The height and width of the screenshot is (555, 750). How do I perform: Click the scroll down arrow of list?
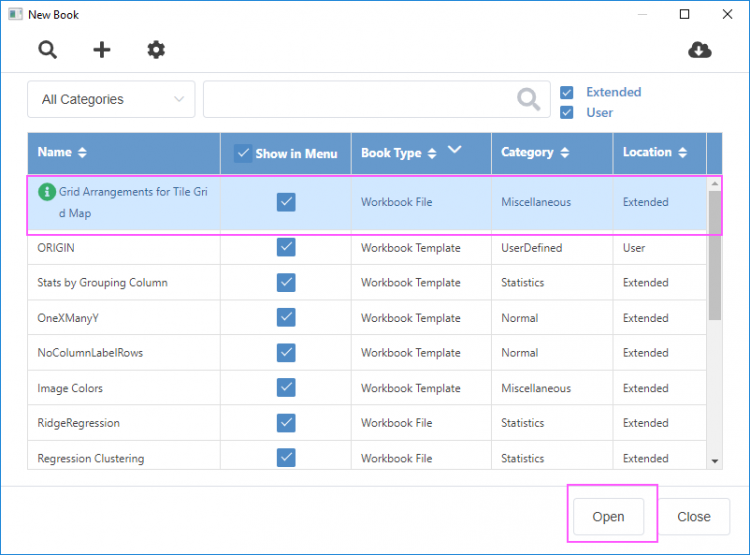pos(715,461)
